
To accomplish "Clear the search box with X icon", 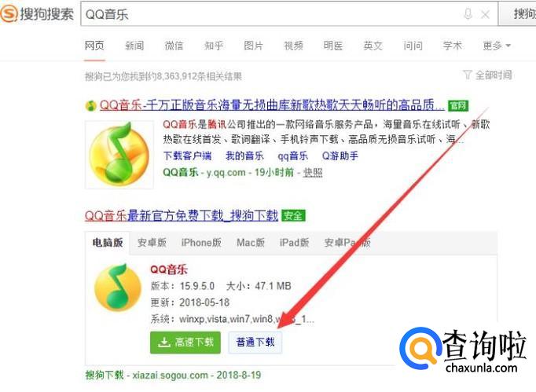I will [x=485, y=14].
